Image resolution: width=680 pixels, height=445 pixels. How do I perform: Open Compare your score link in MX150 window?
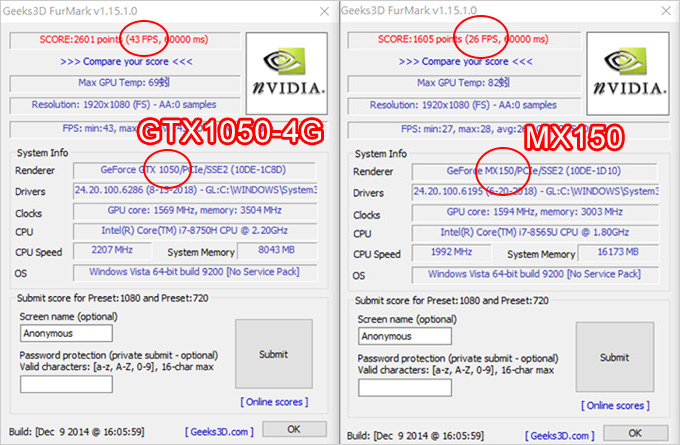(x=465, y=62)
